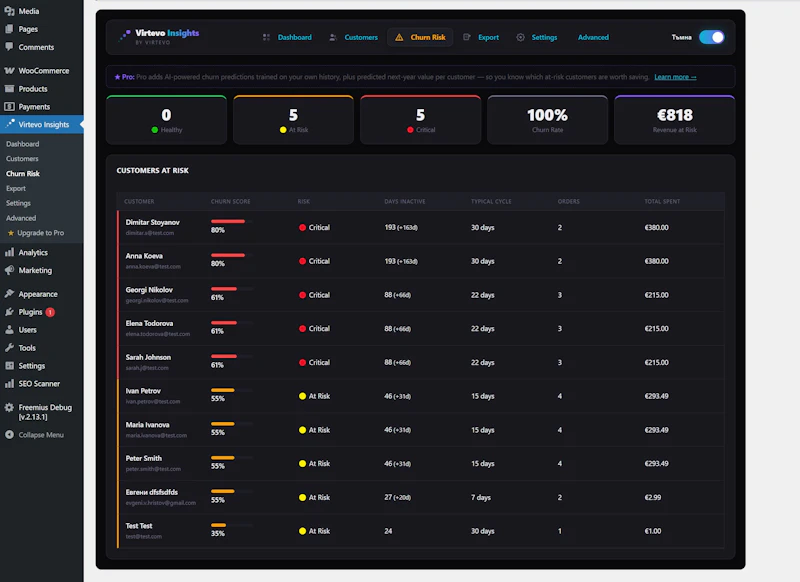Click customer name Elena Todorova
Image resolution: width=800 pixels, height=582 pixels.
[149, 323]
